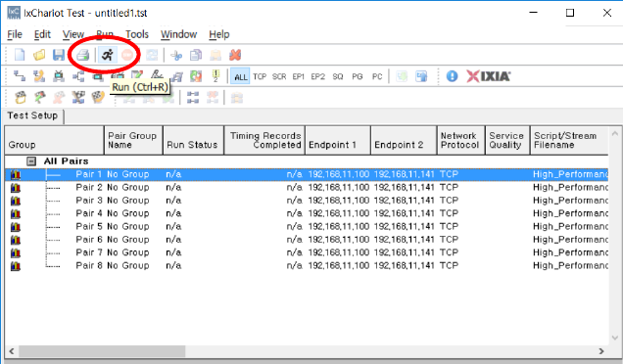
Task: Click the pair icon at the start of the Pair 8 row
Action: pyautogui.click(x=16, y=266)
